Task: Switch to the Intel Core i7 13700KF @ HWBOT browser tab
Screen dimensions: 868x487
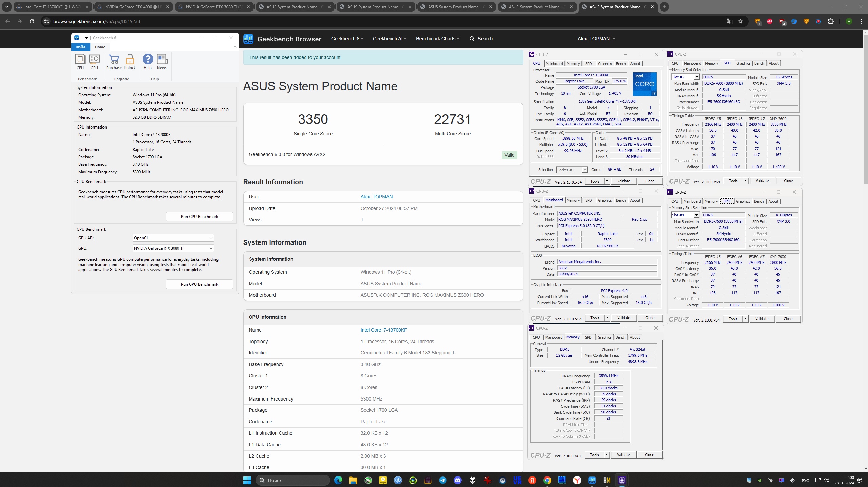Action: pos(53,7)
